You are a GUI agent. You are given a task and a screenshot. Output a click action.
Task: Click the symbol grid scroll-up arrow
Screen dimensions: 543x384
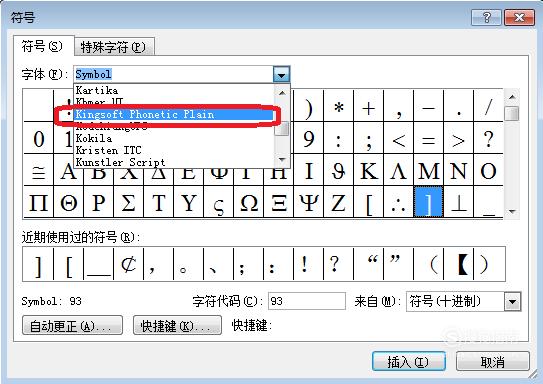[x=512, y=97]
